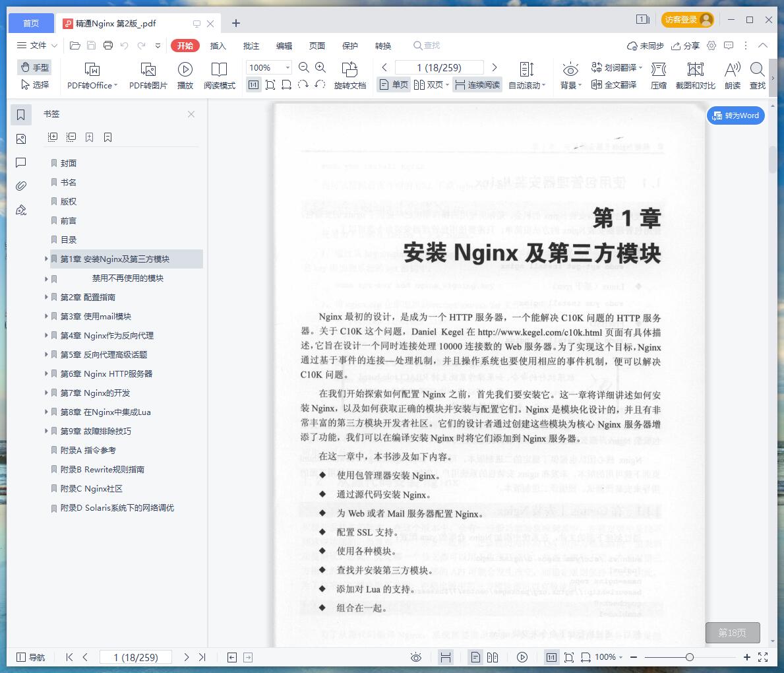
Task: Click 分享 share button
Action: pyautogui.click(x=686, y=46)
